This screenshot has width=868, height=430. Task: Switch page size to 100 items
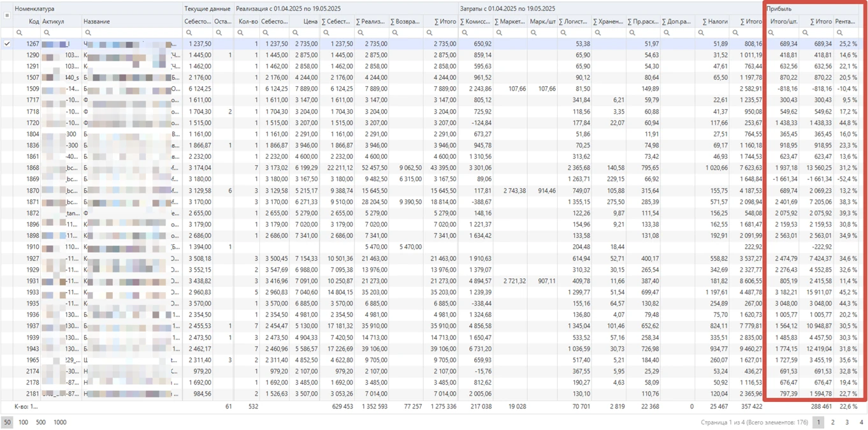point(23,422)
